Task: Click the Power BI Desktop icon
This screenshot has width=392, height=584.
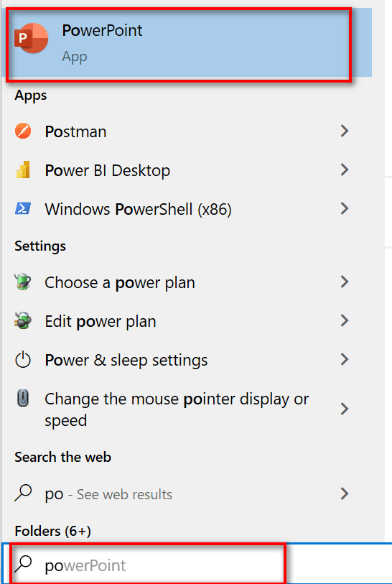Action: 23,170
